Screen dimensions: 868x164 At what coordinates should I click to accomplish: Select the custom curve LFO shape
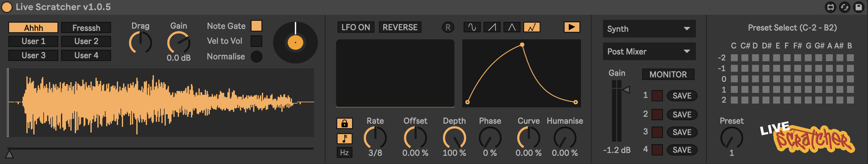click(532, 27)
